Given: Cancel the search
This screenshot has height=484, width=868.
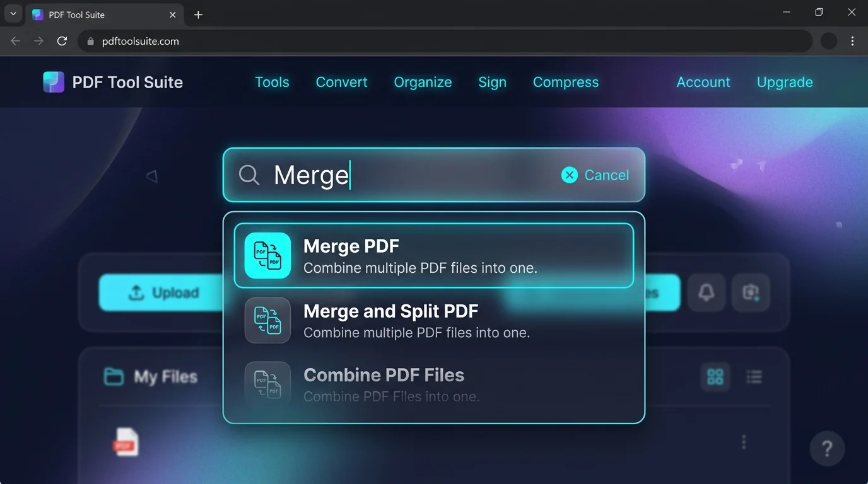Looking at the screenshot, I should (606, 175).
